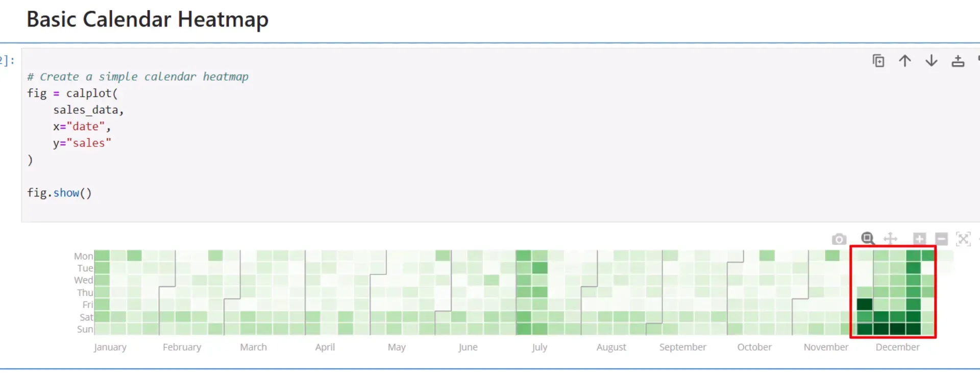The width and height of the screenshot is (980, 373).
Task: Click the Zoom out minus button
Action: tap(942, 238)
